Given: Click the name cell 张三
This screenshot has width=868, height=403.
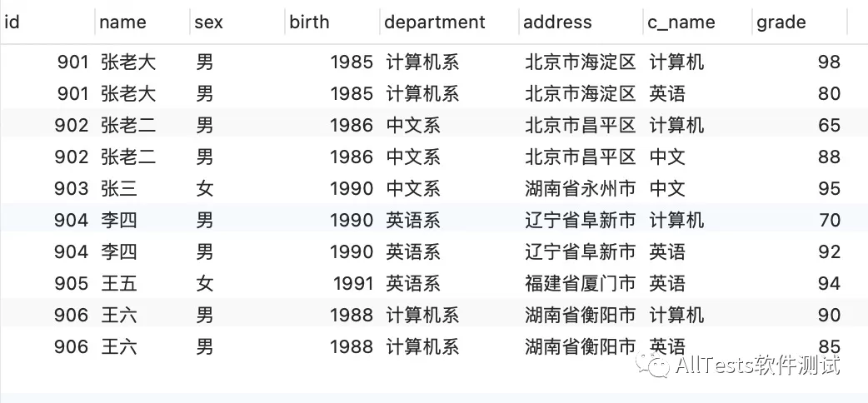Looking at the screenshot, I should [119, 189].
